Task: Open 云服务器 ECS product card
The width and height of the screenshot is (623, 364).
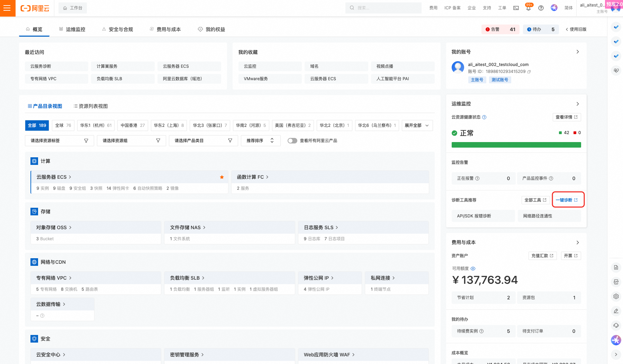Action: pos(129,182)
